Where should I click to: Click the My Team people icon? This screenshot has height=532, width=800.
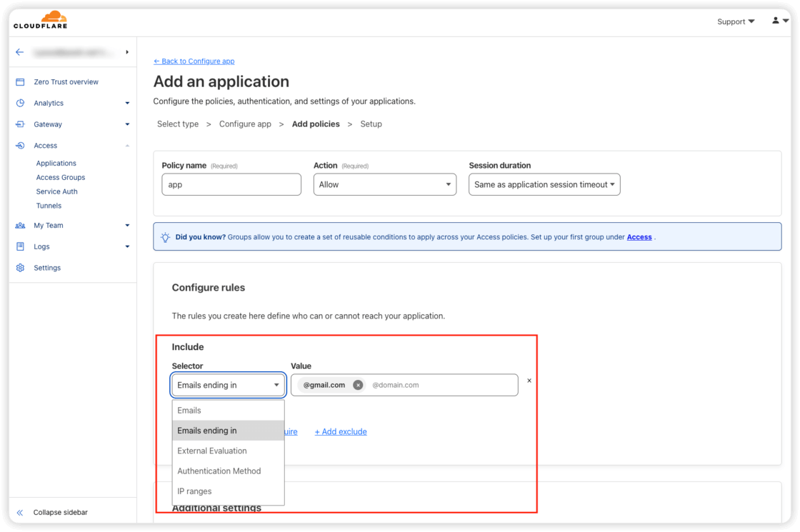point(20,226)
